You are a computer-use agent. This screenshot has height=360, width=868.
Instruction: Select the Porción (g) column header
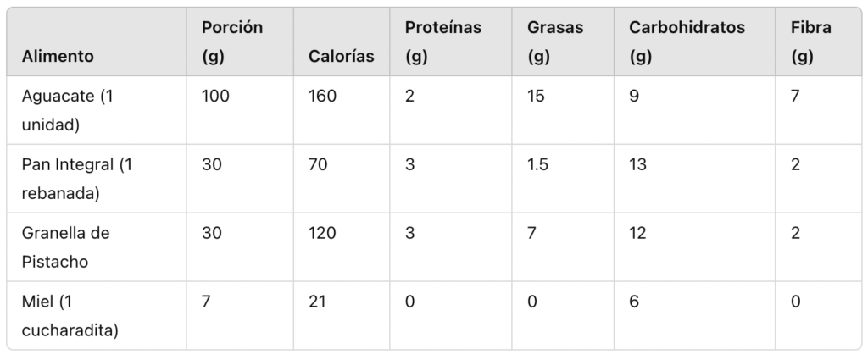click(x=231, y=42)
